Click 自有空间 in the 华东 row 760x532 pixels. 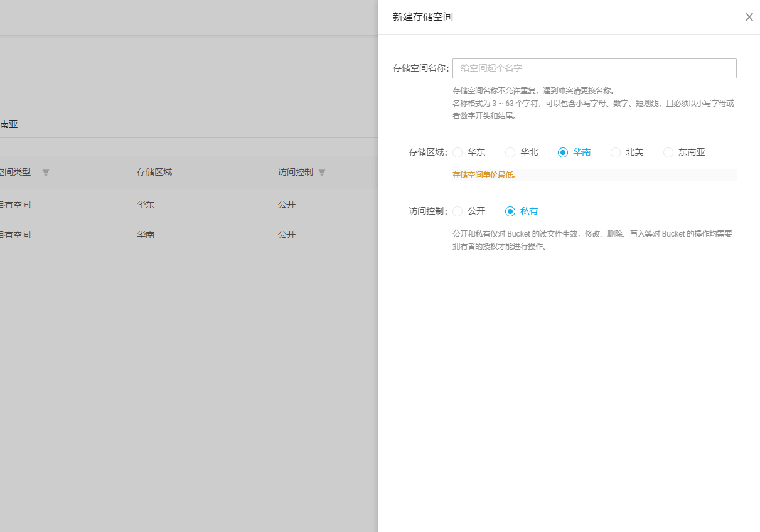pyautogui.click(x=15, y=205)
